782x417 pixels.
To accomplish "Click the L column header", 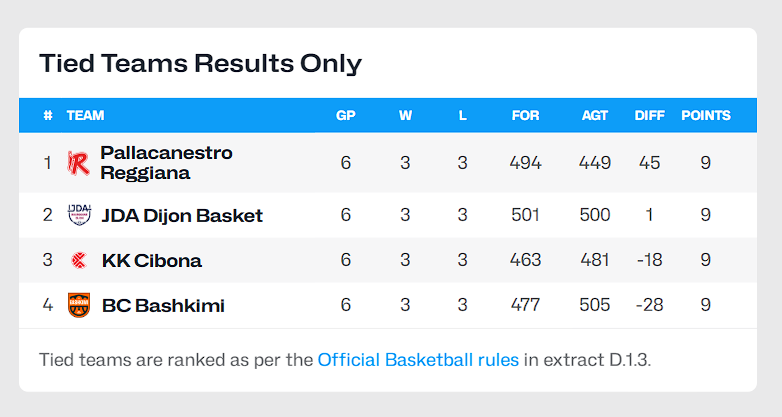I will pos(462,115).
